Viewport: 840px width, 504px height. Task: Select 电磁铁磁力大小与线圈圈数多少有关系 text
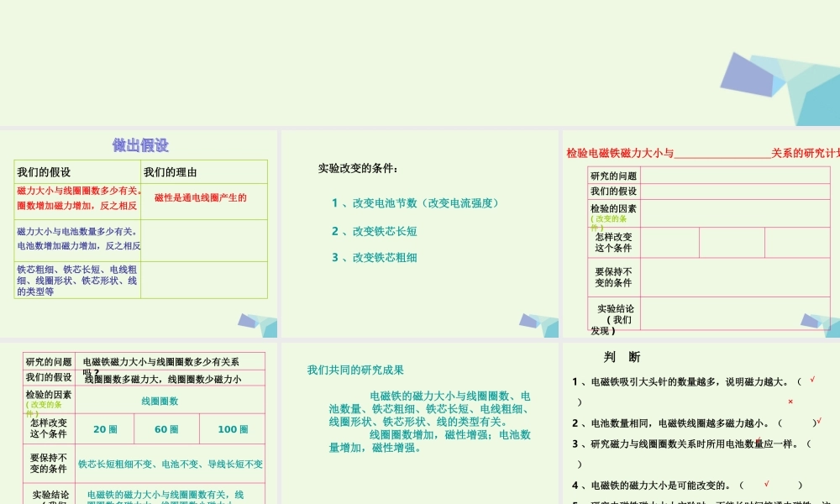(x=161, y=363)
